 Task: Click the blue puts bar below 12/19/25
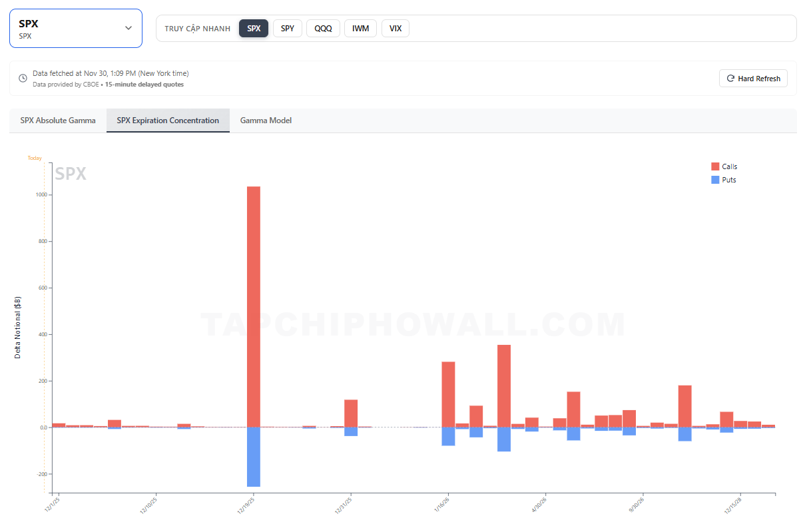click(254, 457)
